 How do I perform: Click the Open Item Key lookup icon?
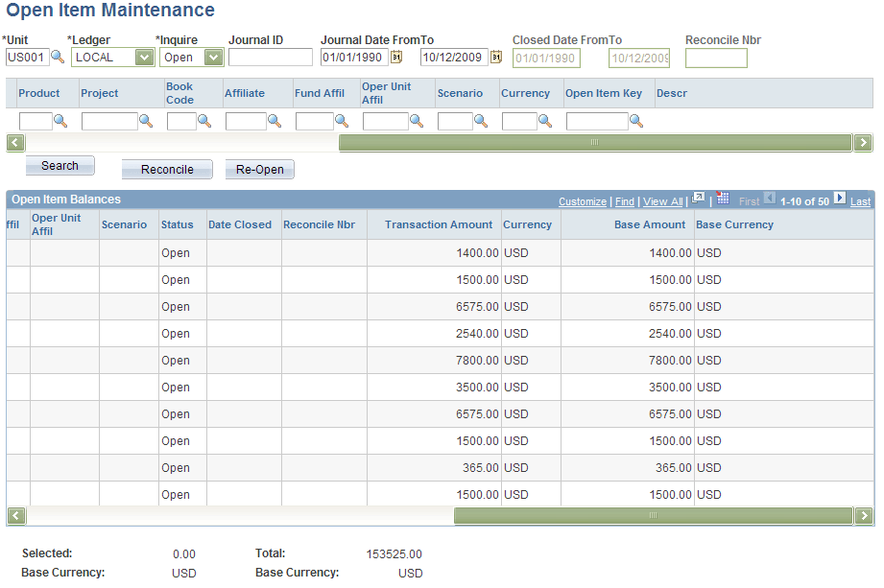636,121
